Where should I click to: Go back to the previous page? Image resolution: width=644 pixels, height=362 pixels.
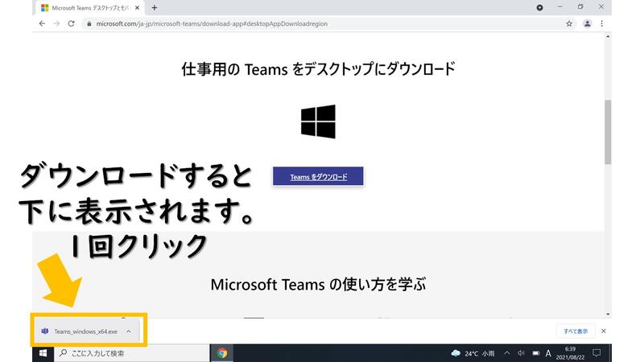pyautogui.click(x=42, y=23)
